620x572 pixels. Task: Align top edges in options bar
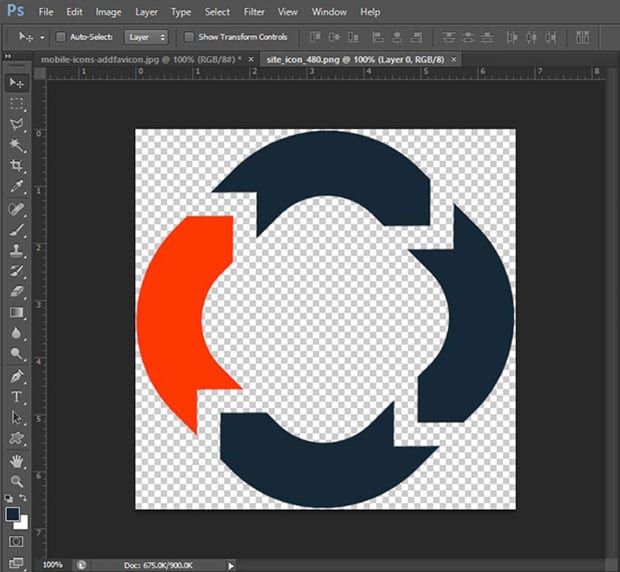pyautogui.click(x=315, y=37)
